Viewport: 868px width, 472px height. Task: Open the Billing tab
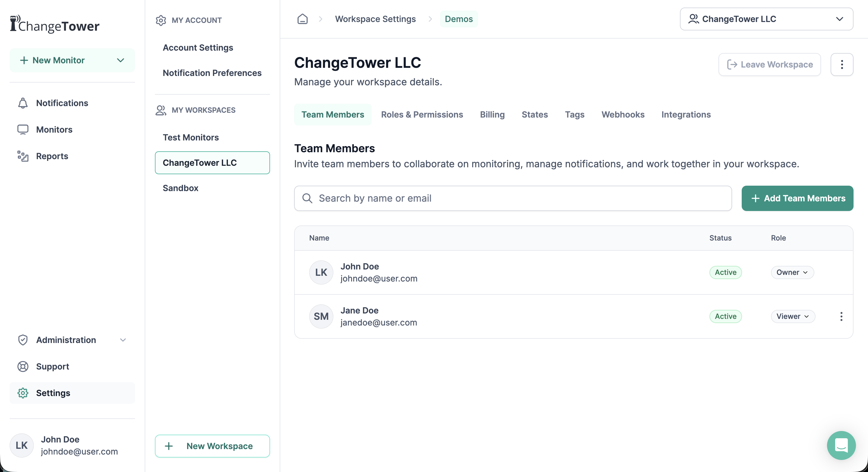492,115
